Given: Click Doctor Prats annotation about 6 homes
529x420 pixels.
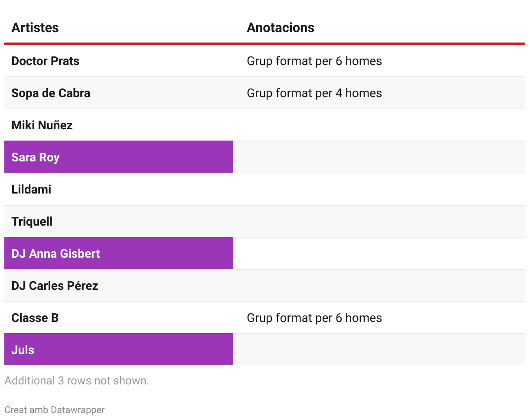Looking at the screenshot, I should [x=314, y=61].
